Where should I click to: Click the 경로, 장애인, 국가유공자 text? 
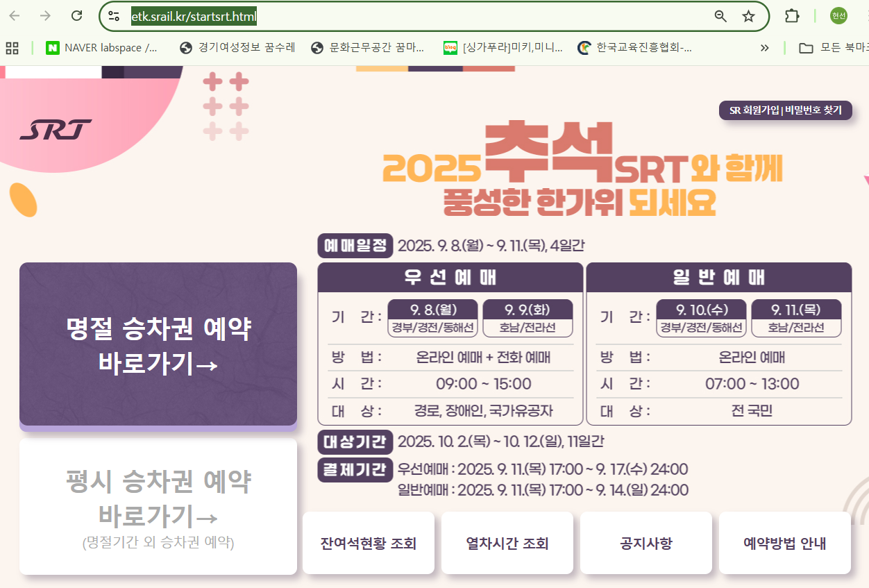coord(484,411)
